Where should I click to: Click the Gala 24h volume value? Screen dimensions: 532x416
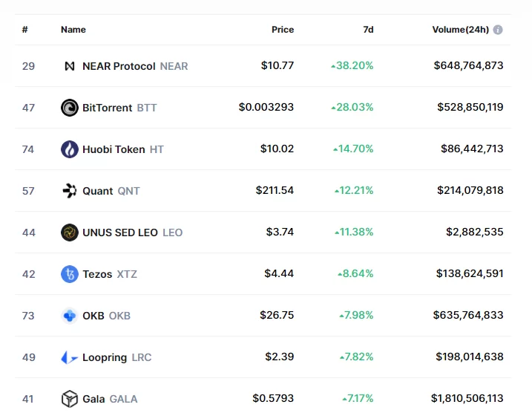[x=467, y=399]
